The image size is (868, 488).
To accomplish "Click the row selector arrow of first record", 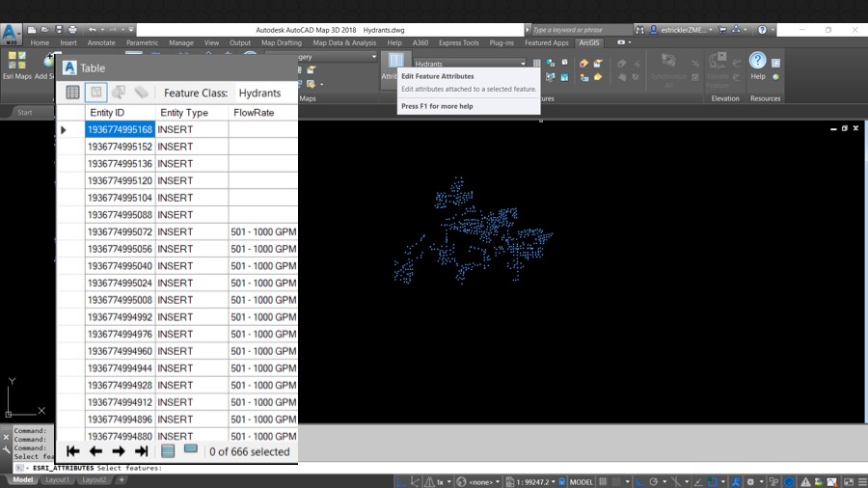I will click(x=63, y=129).
